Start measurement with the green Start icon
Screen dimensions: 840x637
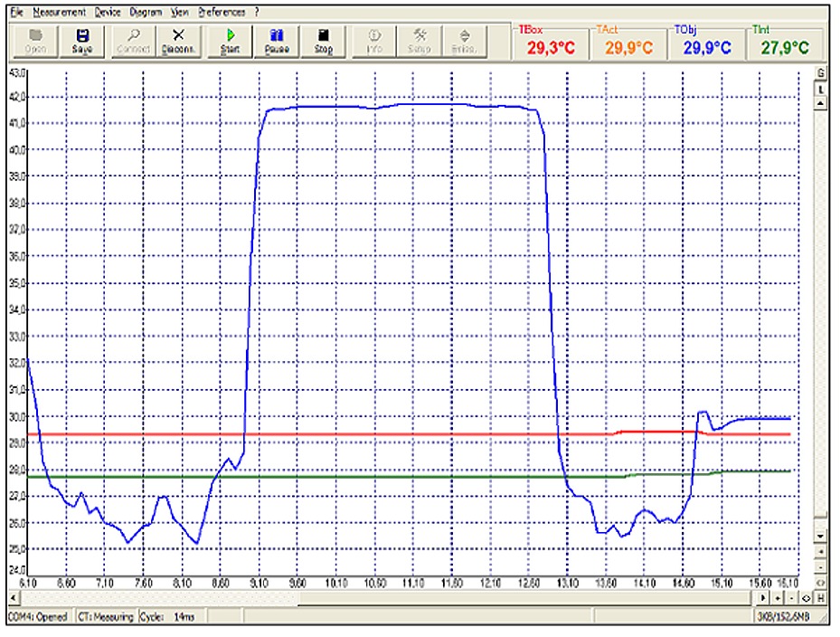(x=230, y=40)
